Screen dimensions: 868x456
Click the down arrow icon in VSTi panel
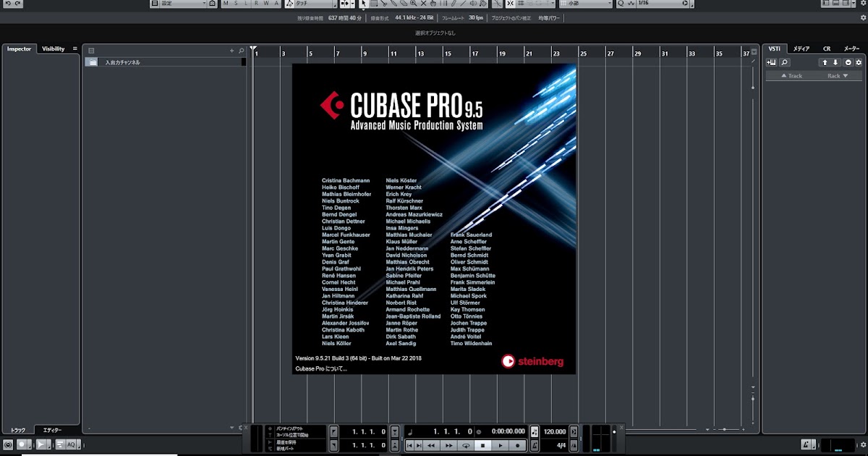835,62
